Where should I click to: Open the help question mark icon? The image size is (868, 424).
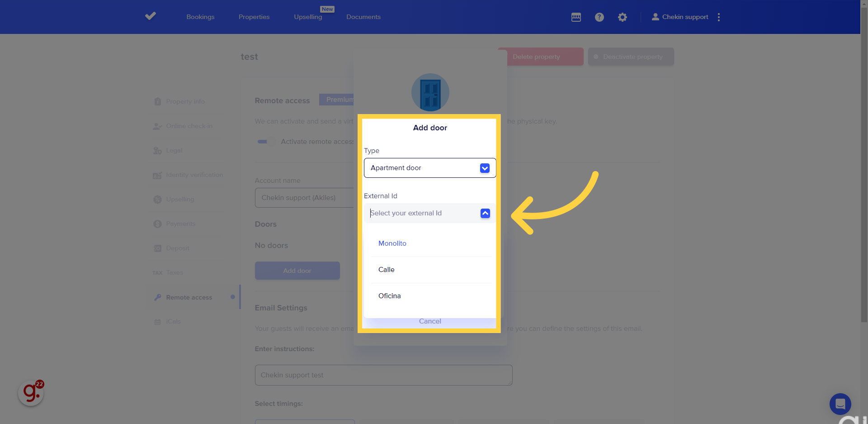coord(599,17)
